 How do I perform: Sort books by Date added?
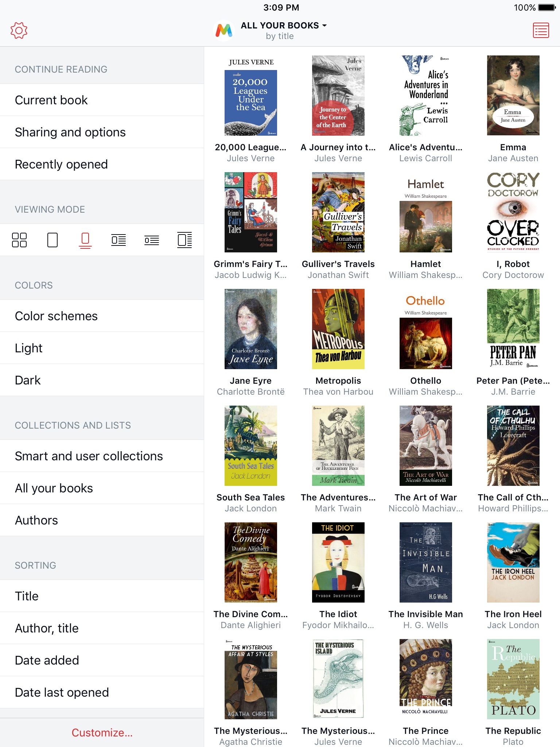[x=102, y=660]
